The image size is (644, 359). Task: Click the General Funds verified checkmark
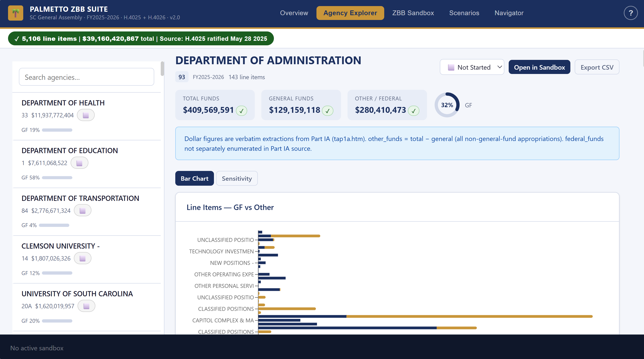[328, 111]
